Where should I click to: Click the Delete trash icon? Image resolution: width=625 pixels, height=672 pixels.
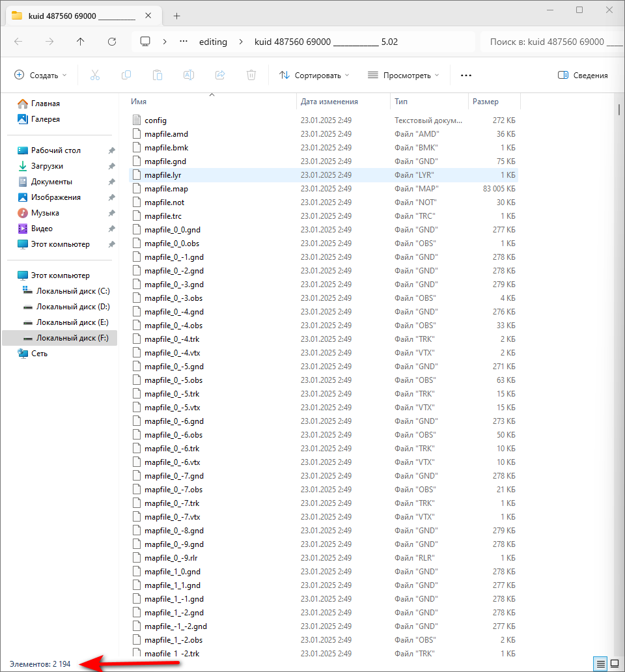pyautogui.click(x=251, y=76)
